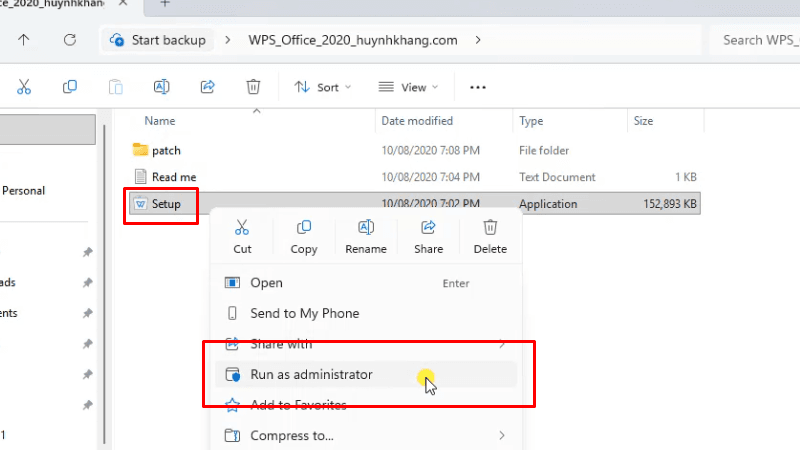Open the Sort dropdown
800x450 pixels.
323,87
